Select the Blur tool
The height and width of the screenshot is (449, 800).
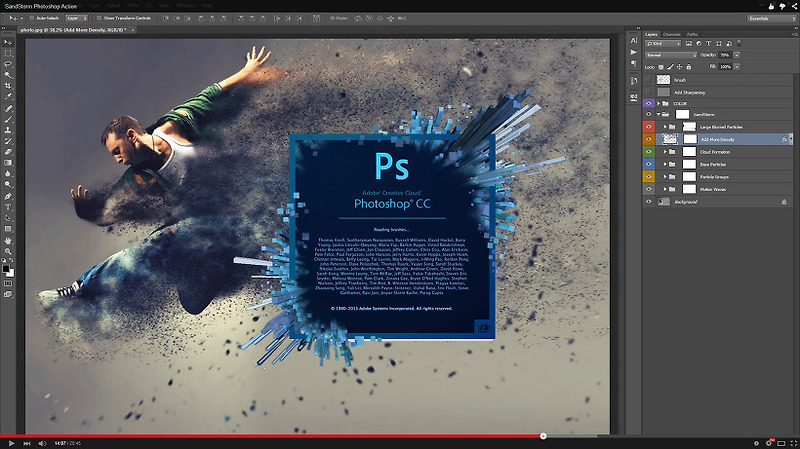(8, 174)
